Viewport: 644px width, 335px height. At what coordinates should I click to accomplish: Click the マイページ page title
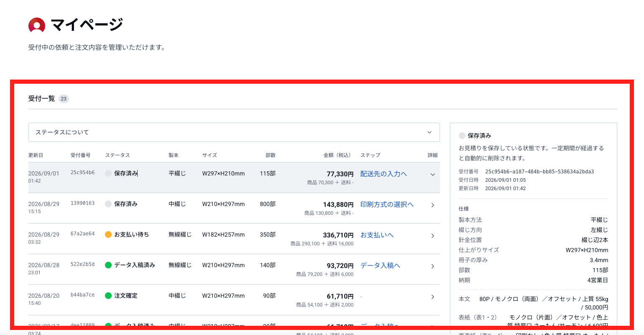[87, 25]
